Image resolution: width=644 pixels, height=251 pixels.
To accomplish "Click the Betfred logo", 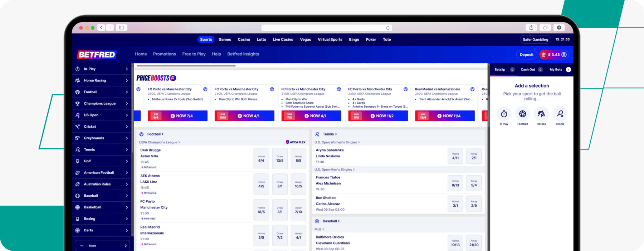I will (x=97, y=54).
